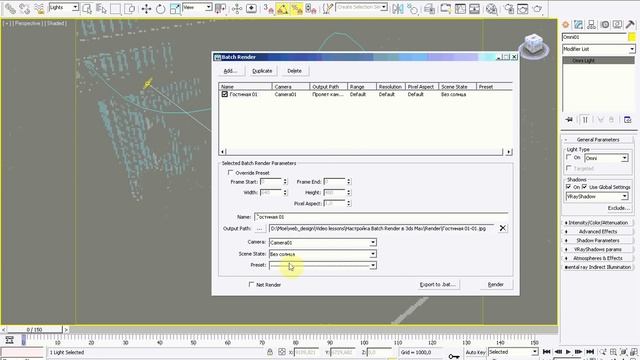The image size is (640, 360).
Task: Activate the Select and Move tool
Action: tap(146, 9)
